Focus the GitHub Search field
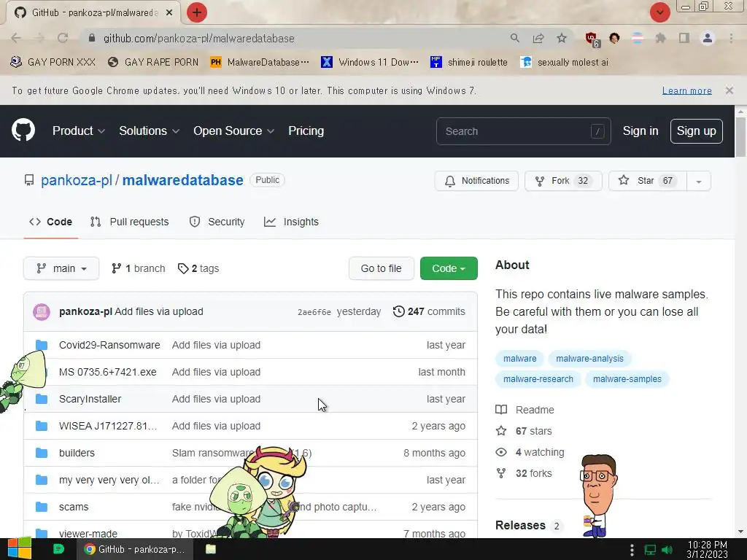The image size is (747, 560). point(523,131)
